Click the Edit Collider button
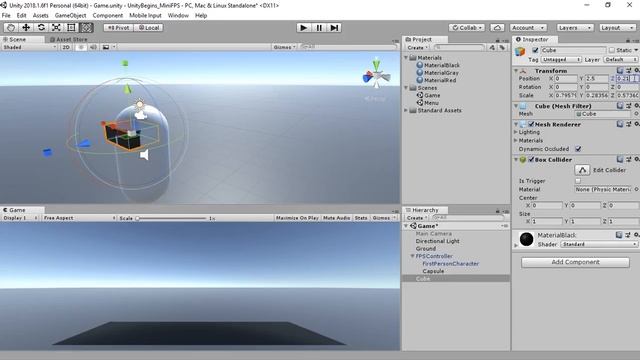 pos(582,170)
